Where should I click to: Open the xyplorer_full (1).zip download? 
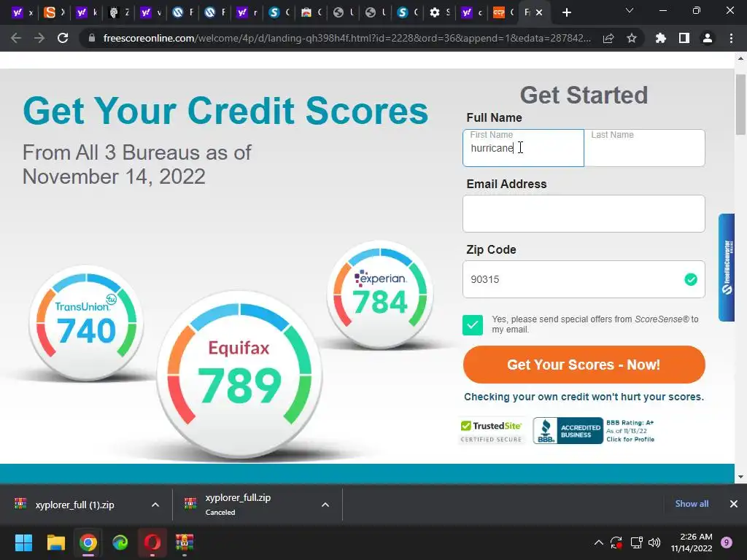tap(75, 505)
